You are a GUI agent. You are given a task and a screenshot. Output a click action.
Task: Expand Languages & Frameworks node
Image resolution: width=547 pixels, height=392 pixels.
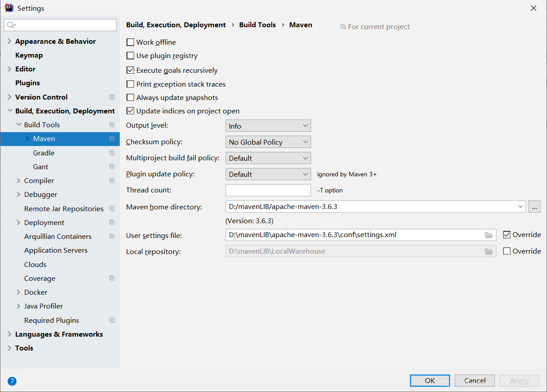(x=9, y=334)
